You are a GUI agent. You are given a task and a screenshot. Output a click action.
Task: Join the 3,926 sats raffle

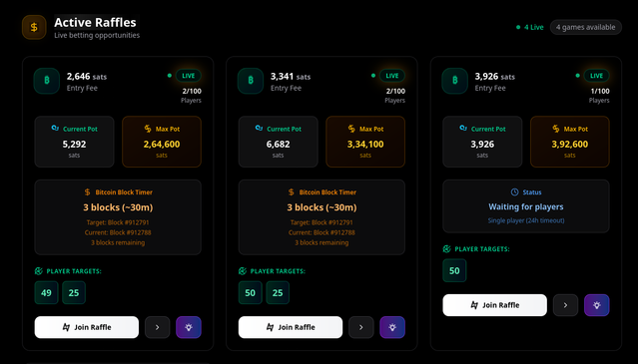click(x=495, y=305)
